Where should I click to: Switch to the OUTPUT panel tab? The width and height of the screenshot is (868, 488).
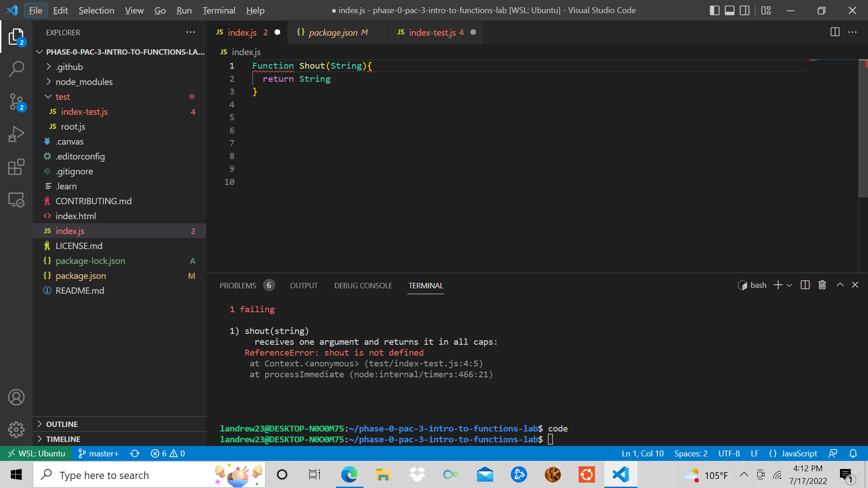304,285
